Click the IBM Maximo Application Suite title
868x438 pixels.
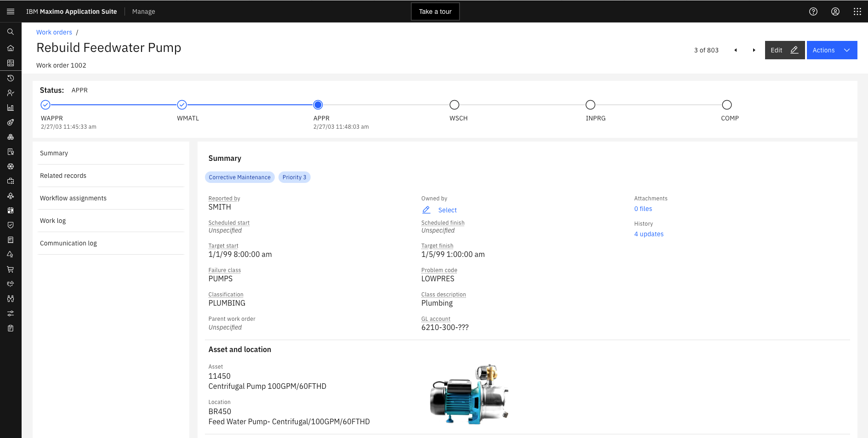tap(71, 11)
